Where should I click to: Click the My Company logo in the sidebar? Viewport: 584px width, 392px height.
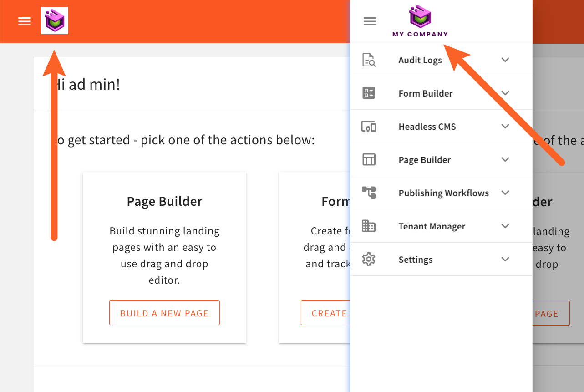(420, 21)
